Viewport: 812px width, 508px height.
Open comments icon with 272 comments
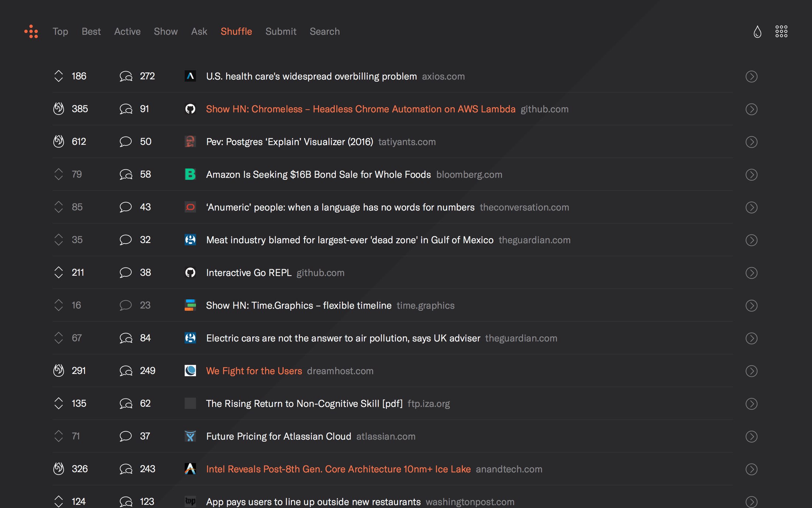click(126, 76)
